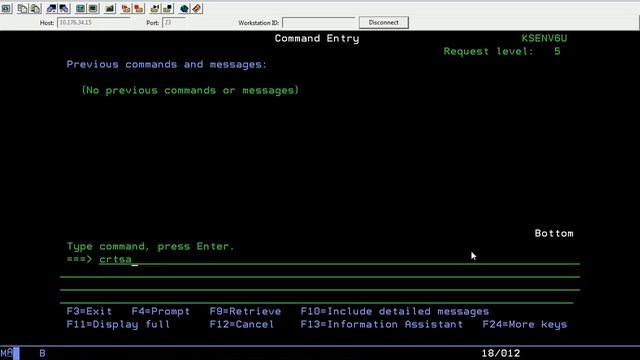Click the MA indicator in status bar
The height and width of the screenshot is (360, 640).
7,353
